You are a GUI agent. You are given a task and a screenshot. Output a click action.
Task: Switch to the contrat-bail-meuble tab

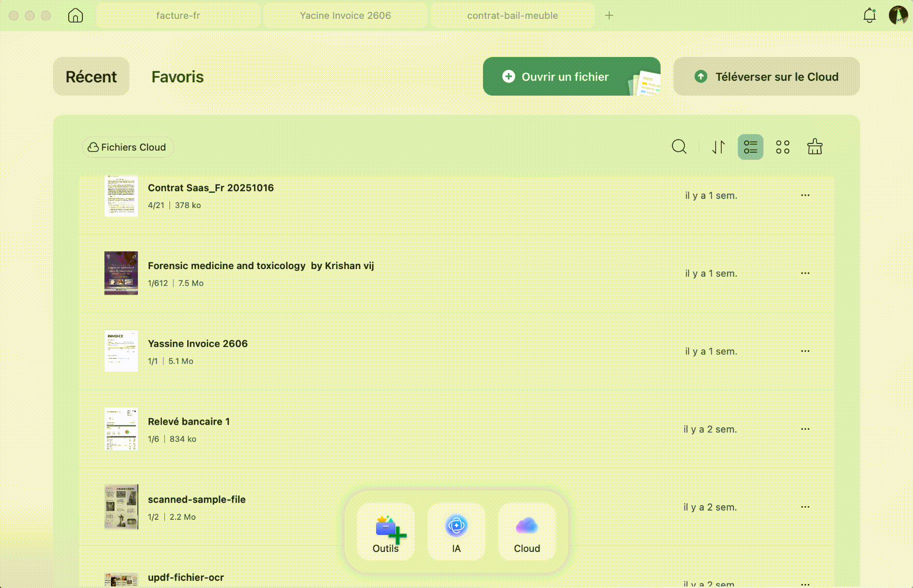[512, 15]
